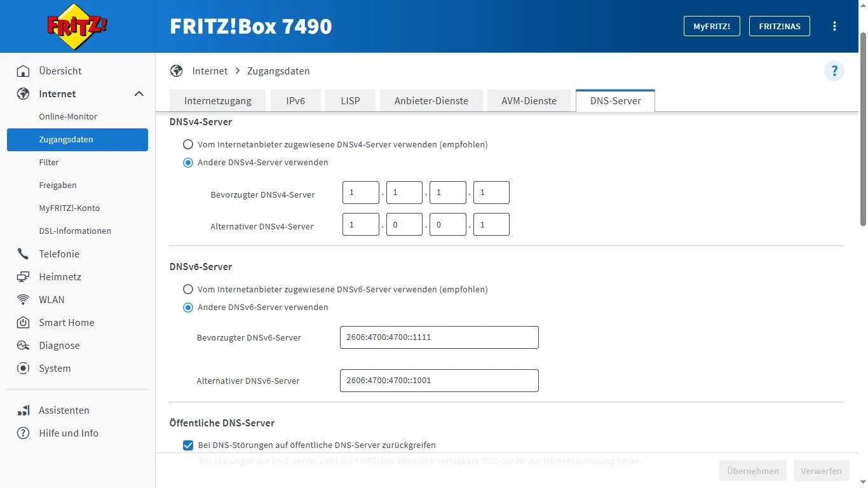Viewport: 868px width, 488px height.
Task: Click the second octet of preferred DNSv4 server
Action: [x=404, y=193]
